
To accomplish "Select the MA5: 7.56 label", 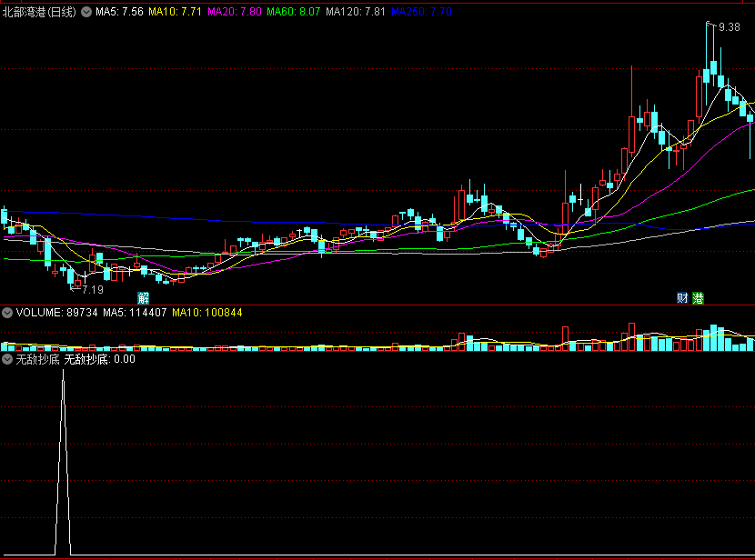I will click(x=119, y=12).
